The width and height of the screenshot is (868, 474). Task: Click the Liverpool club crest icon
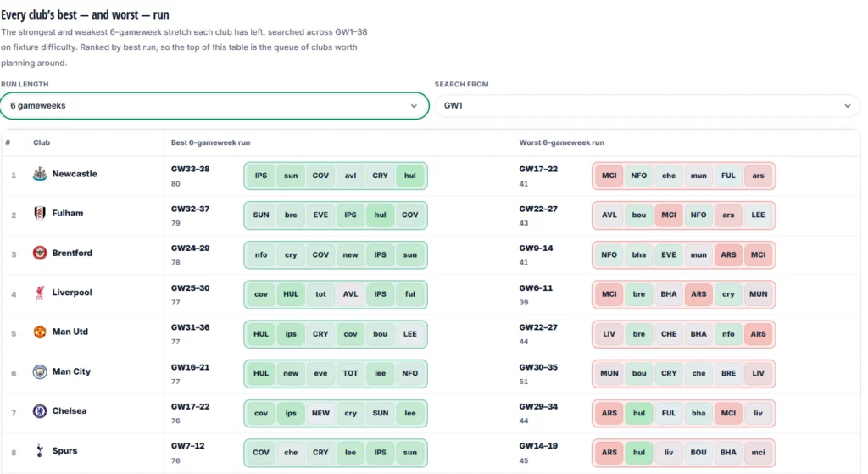(x=40, y=293)
